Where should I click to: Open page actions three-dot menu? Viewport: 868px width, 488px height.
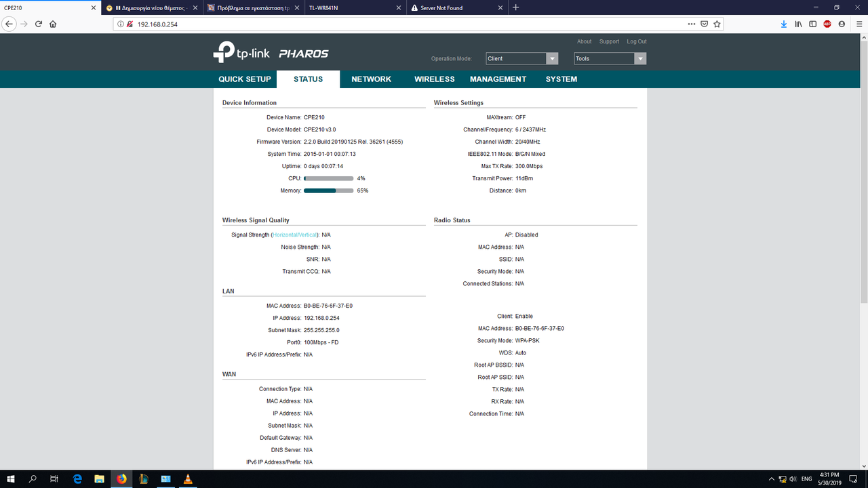pos(692,24)
